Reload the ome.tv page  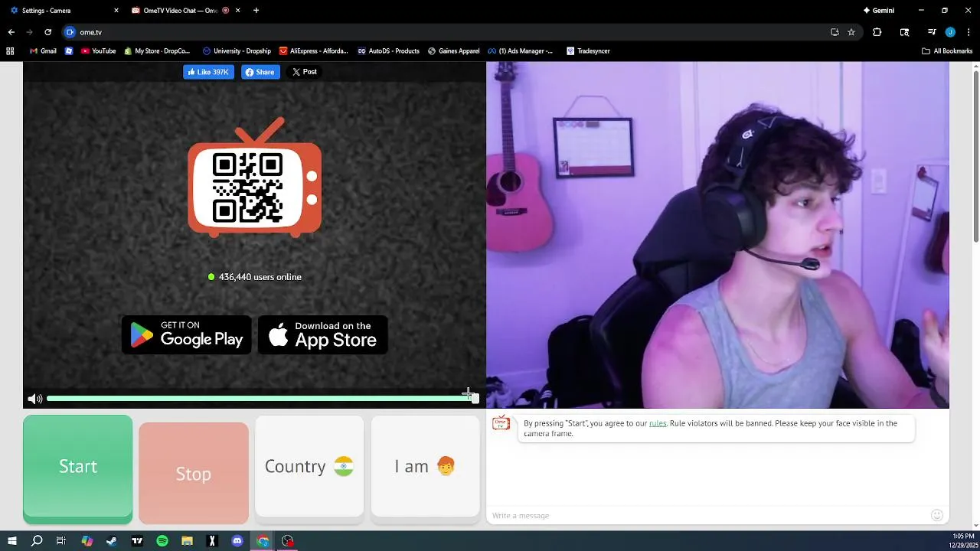(x=47, y=32)
